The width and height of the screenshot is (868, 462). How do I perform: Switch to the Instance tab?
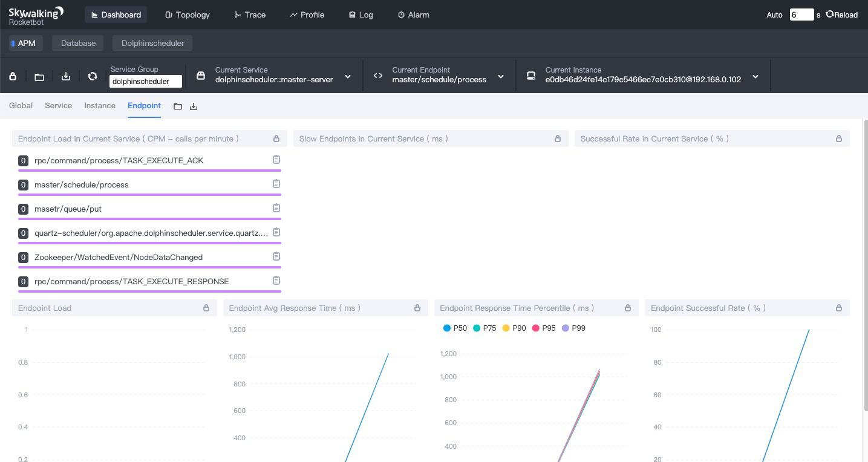[x=100, y=105]
